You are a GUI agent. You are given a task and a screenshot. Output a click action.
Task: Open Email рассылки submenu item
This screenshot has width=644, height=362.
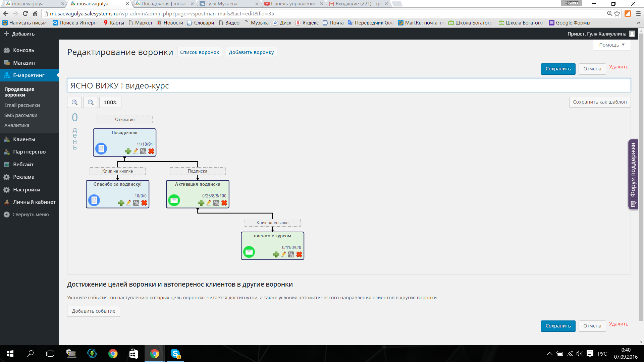coord(22,105)
